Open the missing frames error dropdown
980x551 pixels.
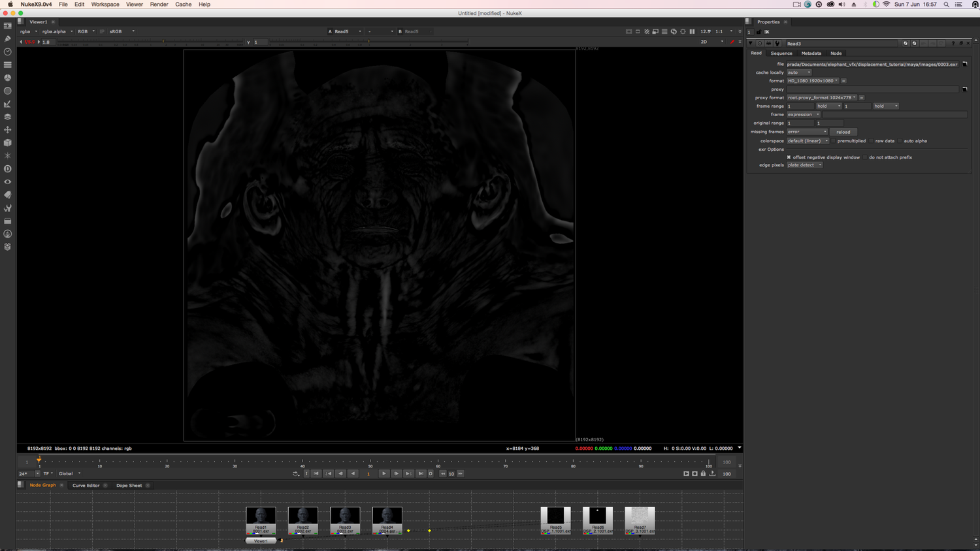click(x=807, y=131)
